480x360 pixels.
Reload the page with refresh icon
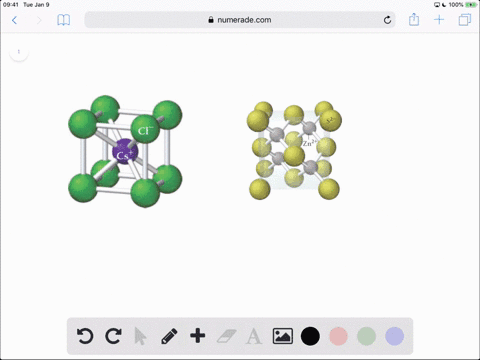coord(387,20)
